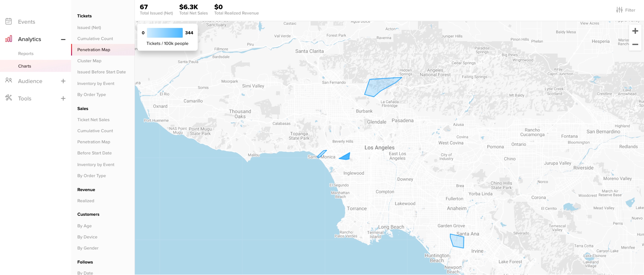Click the Long Beach map label
The width and height of the screenshot is (644, 275).
(x=391, y=227)
